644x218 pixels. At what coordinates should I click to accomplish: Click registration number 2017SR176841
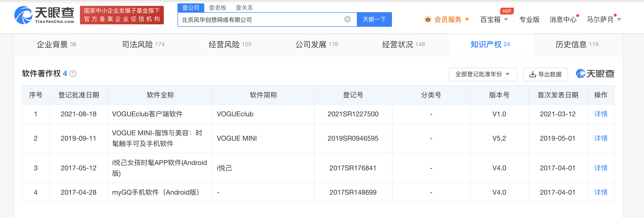(x=353, y=168)
